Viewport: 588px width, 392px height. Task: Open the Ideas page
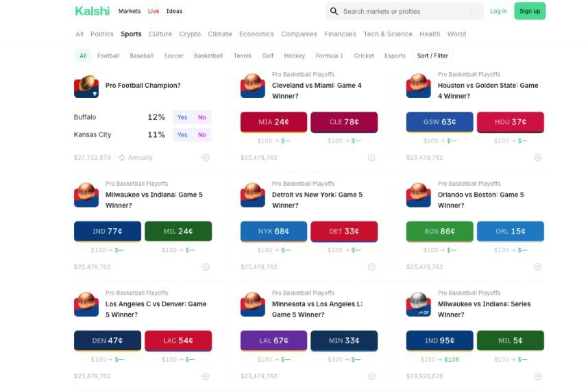point(174,11)
